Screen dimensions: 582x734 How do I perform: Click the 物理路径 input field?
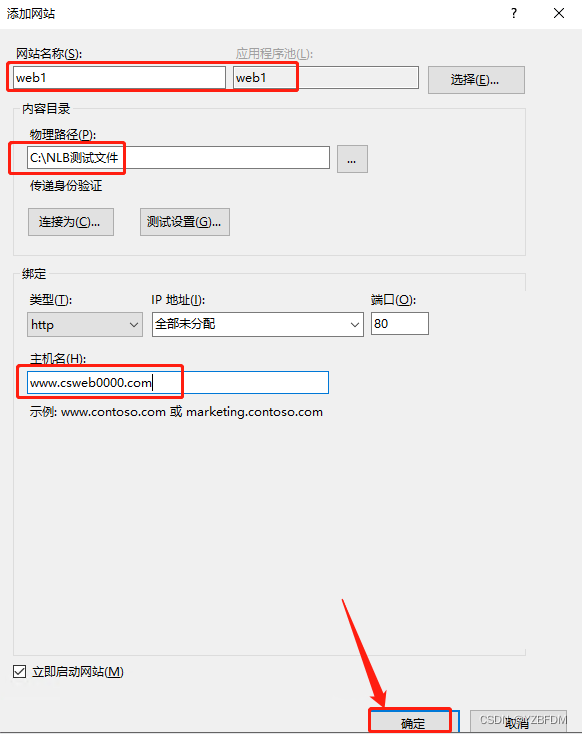[x=178, y=157]
